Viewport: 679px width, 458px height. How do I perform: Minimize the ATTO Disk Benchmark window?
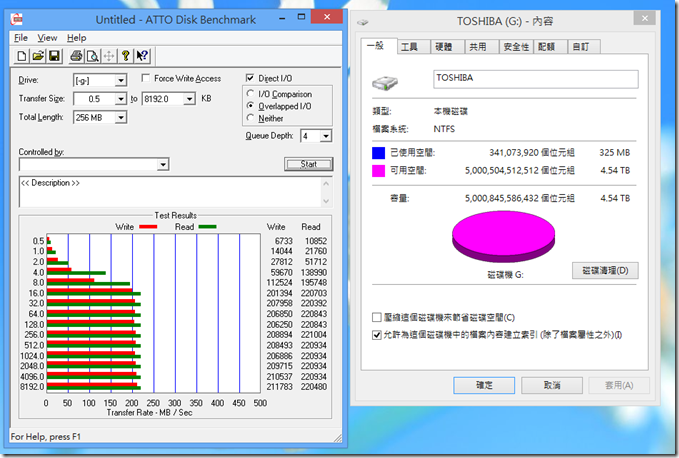[282, 18]
